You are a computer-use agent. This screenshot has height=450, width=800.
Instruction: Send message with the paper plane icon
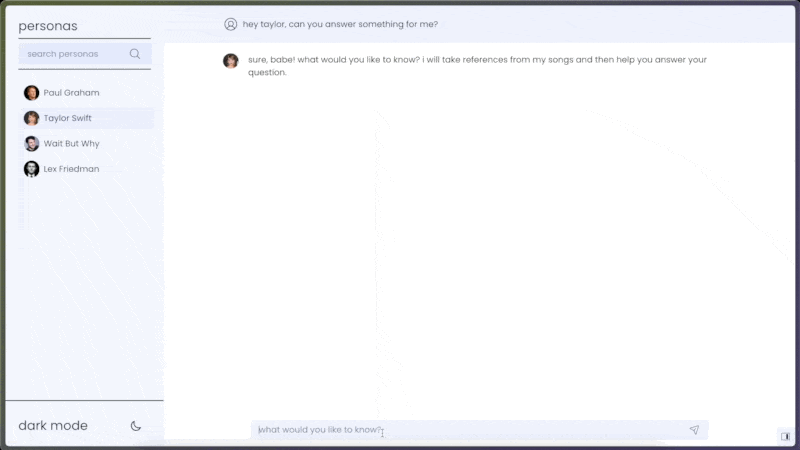tap(694, 430)
